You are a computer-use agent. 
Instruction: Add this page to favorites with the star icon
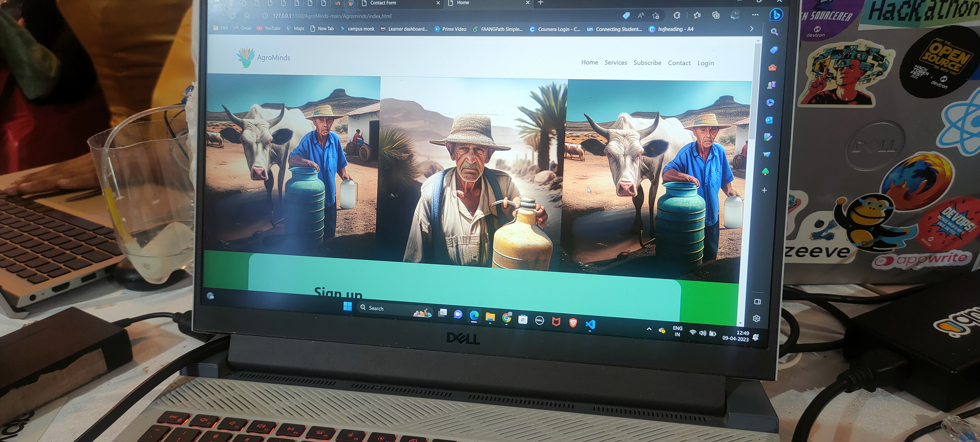pyautogui.click(x=655, y=16)
